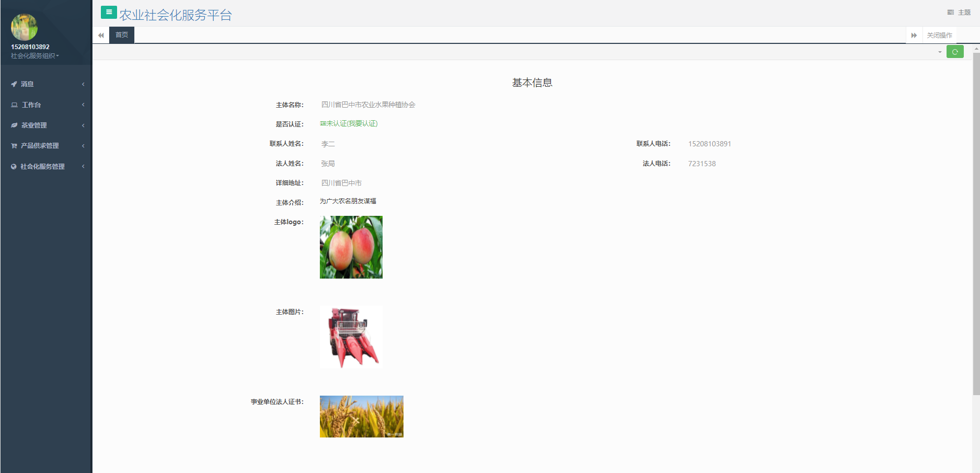The height and width of the screenshot is (473, 980).
Task: Expand the 消息 sidebar menu
Action: (x=46, y=84)
